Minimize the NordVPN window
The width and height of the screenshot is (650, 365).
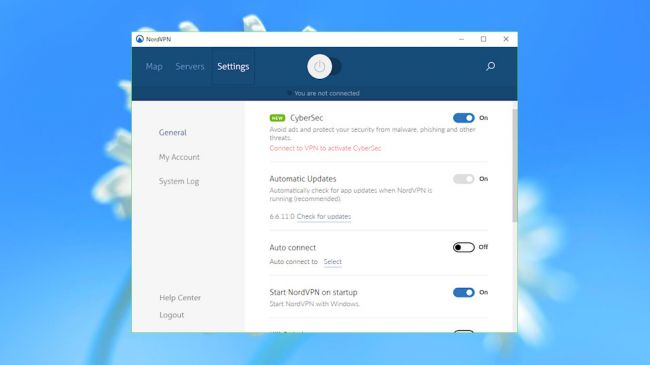(461, 39)
